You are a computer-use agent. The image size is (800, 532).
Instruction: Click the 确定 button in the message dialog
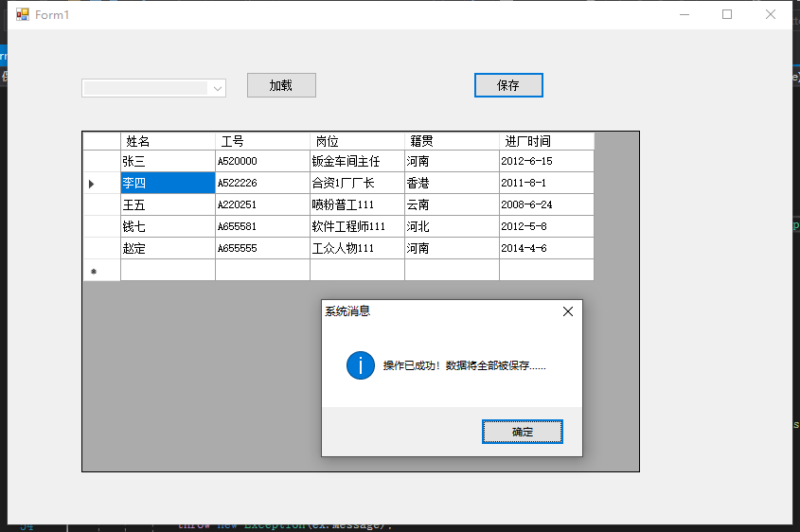point(522,432)
